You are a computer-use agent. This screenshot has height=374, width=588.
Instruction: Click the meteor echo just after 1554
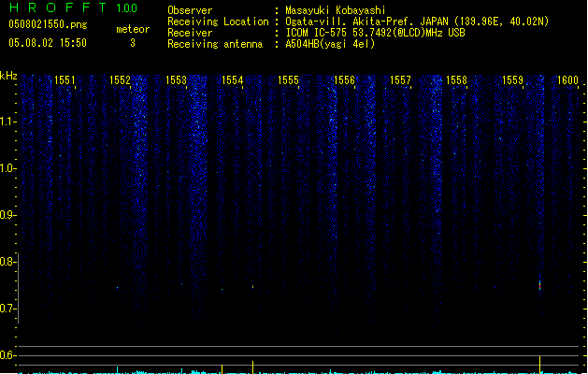252,287
